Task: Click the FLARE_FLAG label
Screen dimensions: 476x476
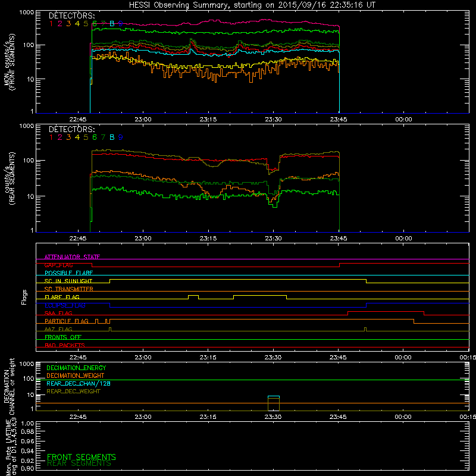Action: [x=62, y=297]
